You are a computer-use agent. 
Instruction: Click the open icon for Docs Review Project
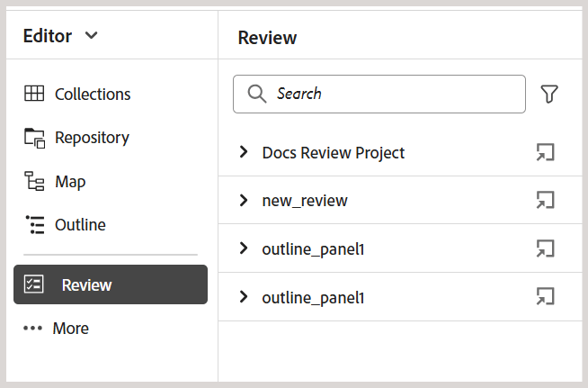[x=544, y=153]
